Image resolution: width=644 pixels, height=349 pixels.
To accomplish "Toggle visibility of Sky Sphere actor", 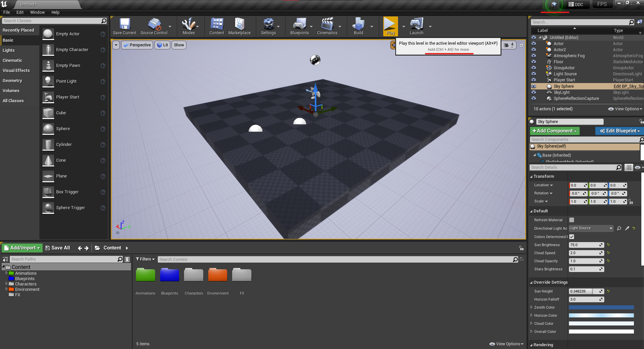I will click(534, 86).
